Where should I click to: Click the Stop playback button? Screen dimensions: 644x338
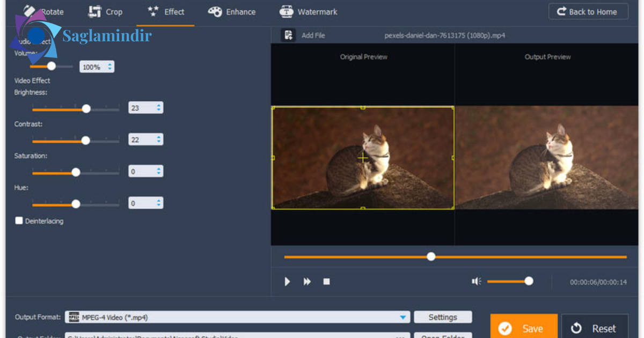[326, 281]
